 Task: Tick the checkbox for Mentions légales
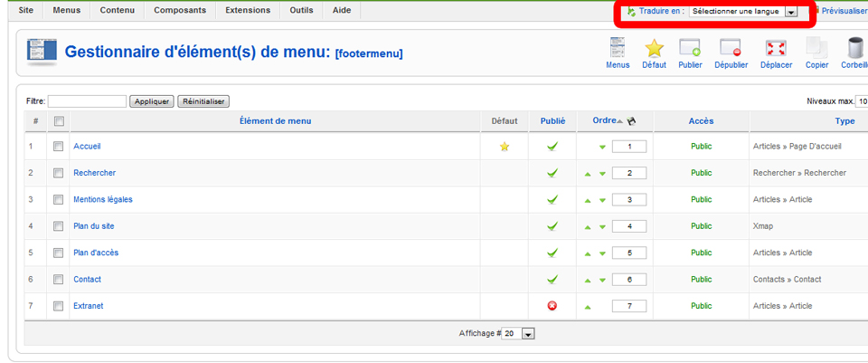pos(59,199)
